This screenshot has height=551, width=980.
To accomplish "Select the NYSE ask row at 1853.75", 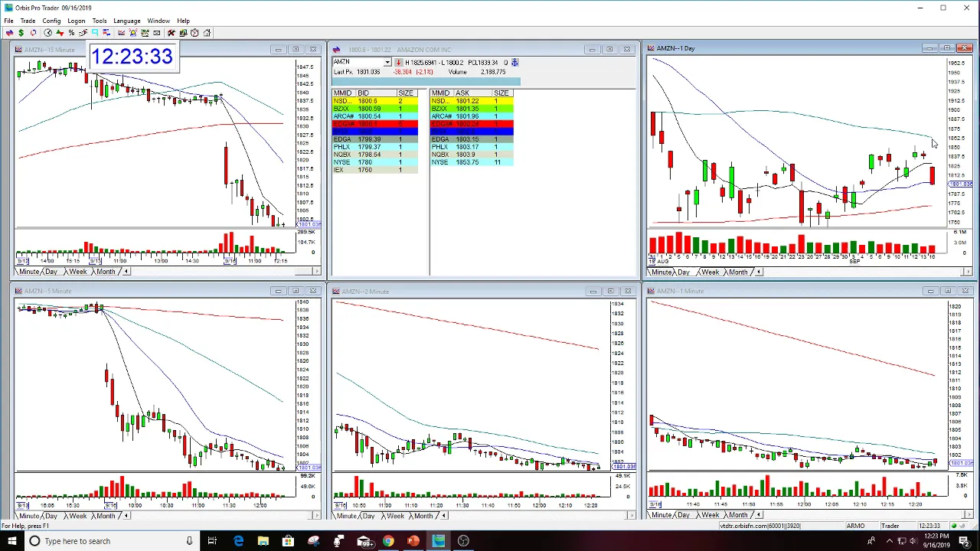I will coord(472,162).
